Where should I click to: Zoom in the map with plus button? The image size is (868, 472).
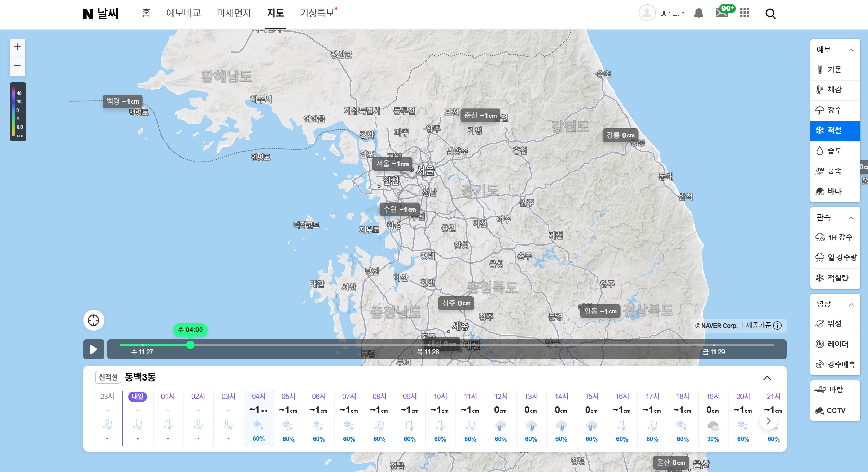tap(17, 47)
